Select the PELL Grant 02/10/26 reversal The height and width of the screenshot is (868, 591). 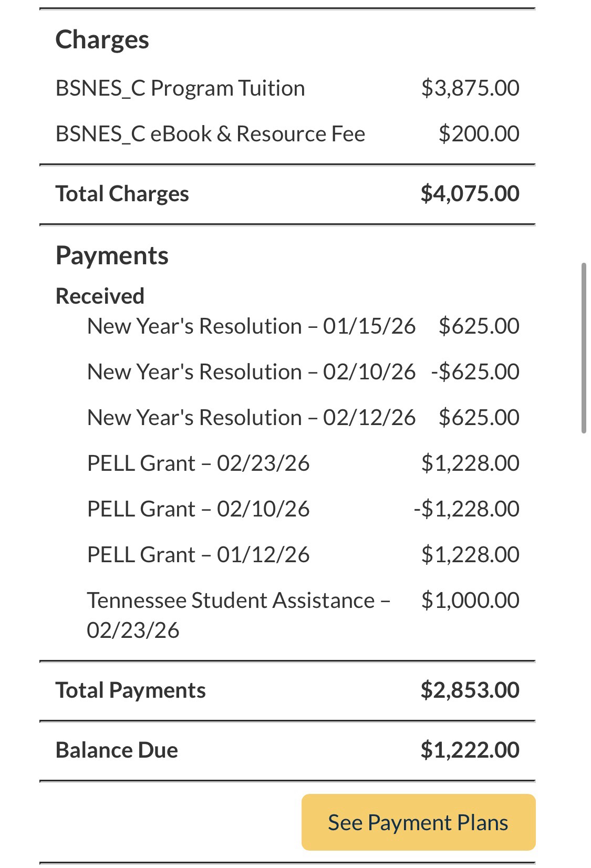(x=198, y=509)
